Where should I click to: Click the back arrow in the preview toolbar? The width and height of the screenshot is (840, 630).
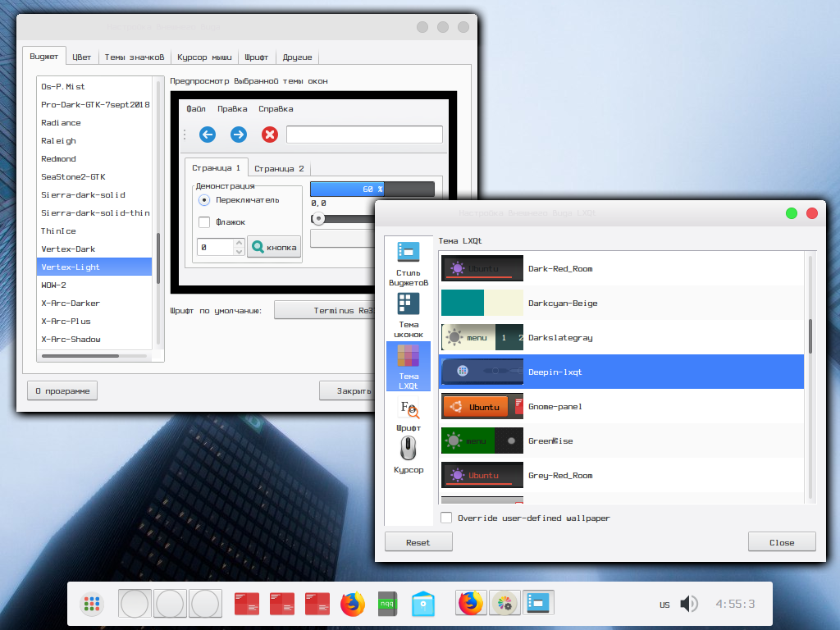[x=208, y=135]
